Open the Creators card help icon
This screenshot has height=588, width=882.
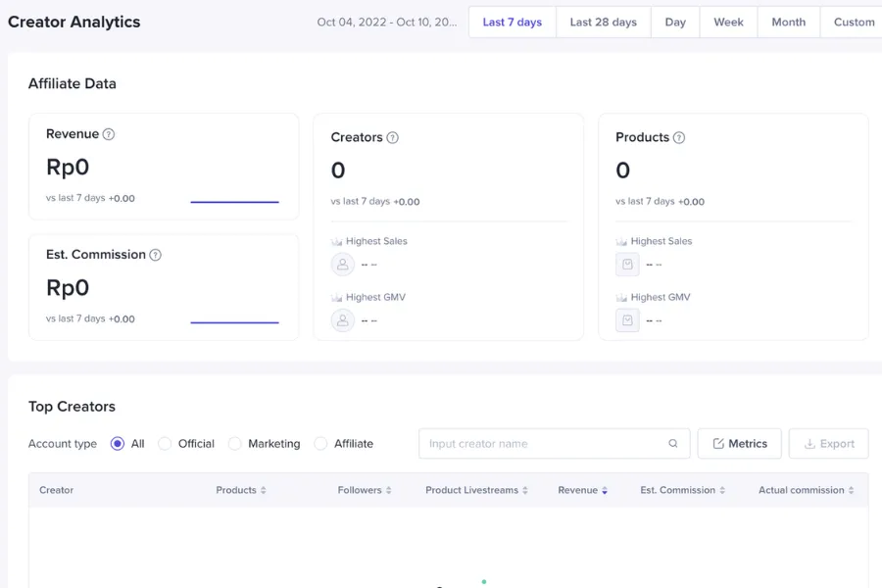[393, 138]
